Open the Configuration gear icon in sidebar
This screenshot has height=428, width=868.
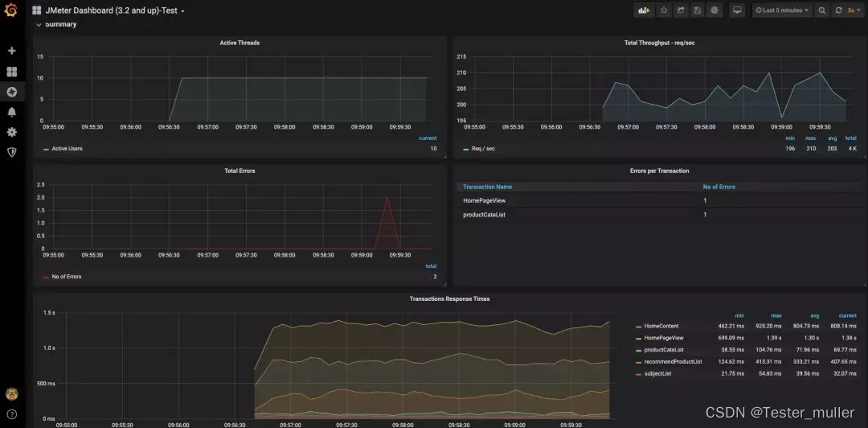(x=11, y=132)
